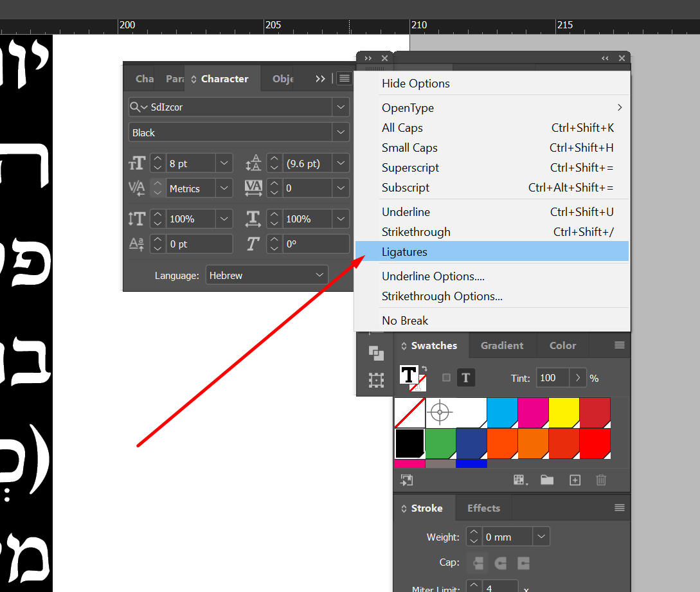The image size is (700, 592).
Task: Open Strikethrough Options dialog
Action: (492, 296)
